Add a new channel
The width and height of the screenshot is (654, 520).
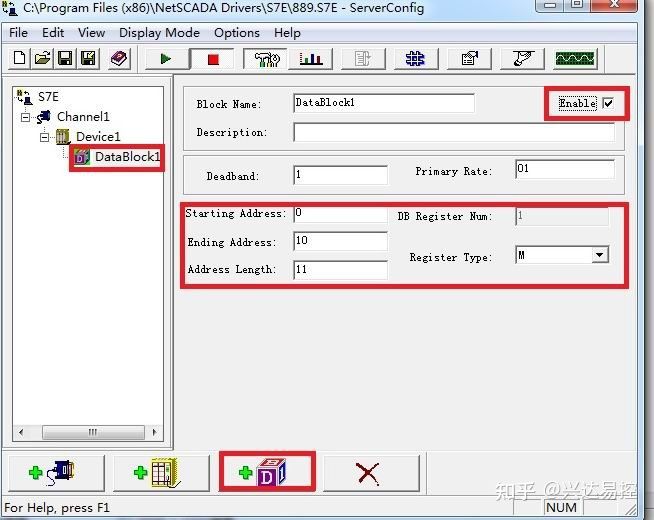[x=56, y=473]
